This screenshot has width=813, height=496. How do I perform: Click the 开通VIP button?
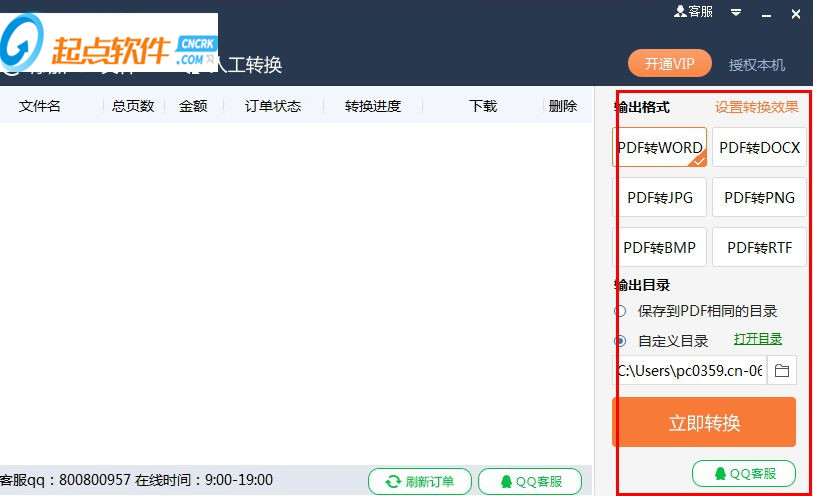[x=669, y=63]
